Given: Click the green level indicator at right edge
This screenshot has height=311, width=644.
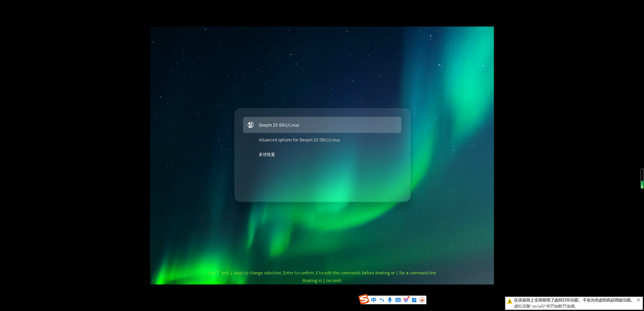Looking at the screenshot, I should click(x=642, y=179).
